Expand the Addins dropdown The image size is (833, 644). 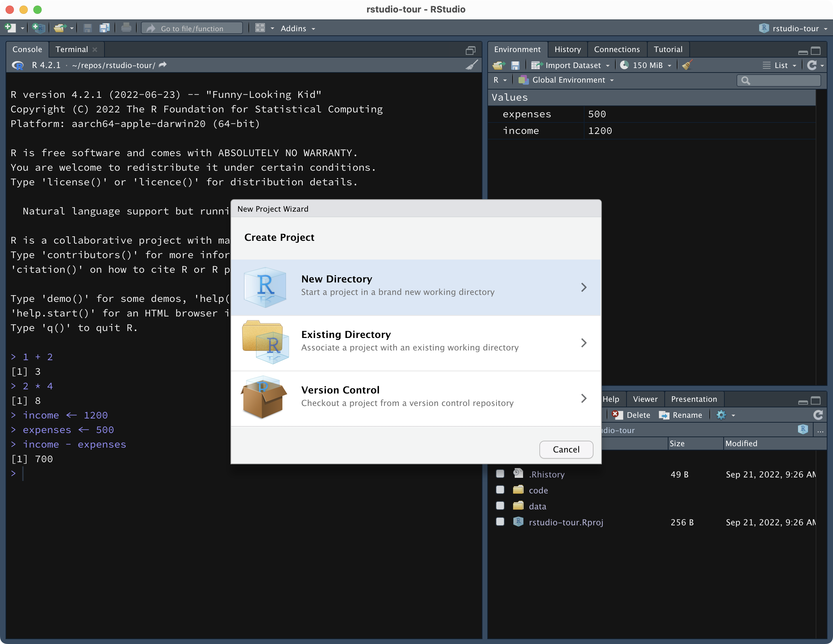298,28
